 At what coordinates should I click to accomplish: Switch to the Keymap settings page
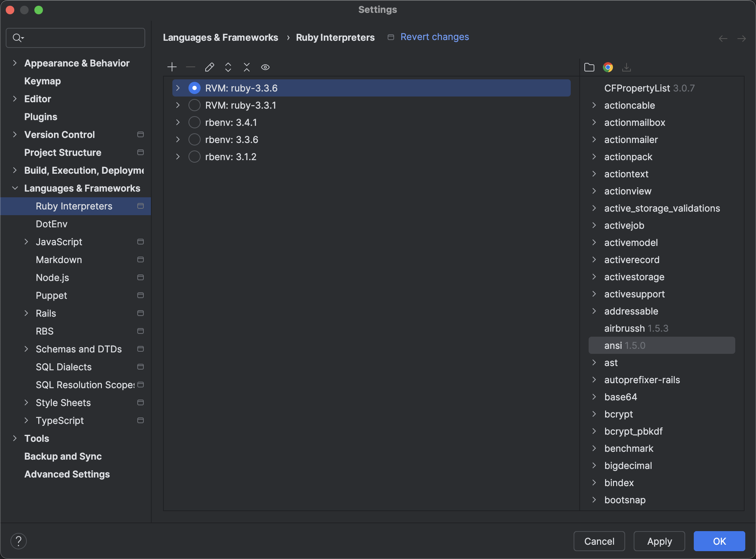tap(42, 81)
